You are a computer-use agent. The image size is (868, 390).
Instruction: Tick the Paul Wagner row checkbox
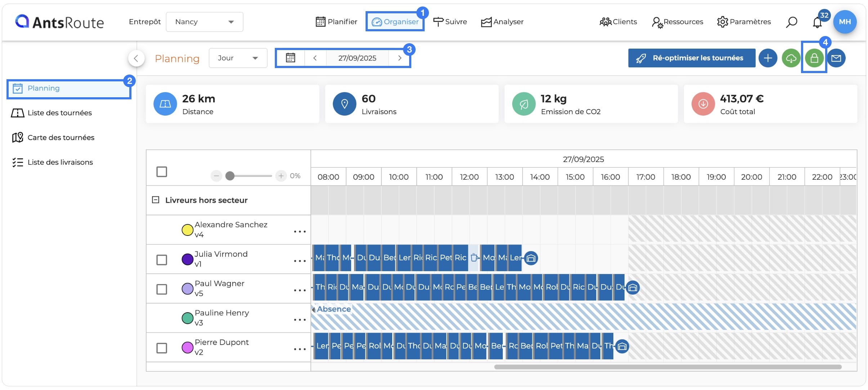pos(162,289)
